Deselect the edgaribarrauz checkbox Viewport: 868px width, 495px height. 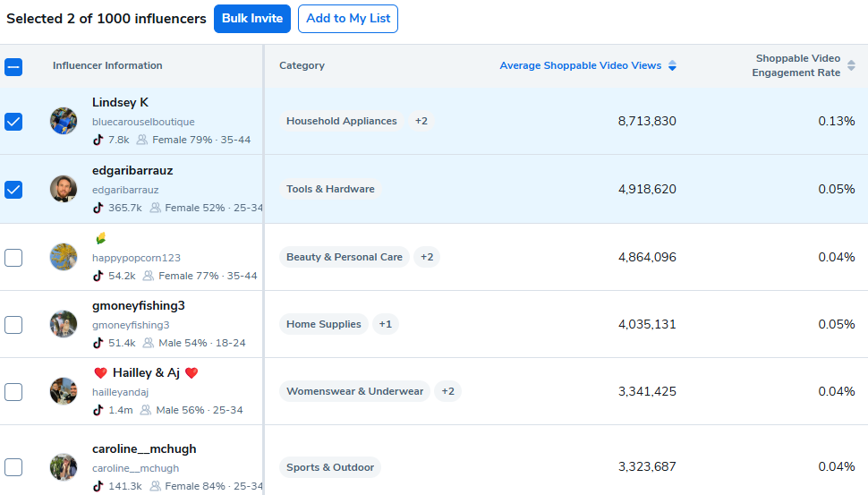click(13, 190)
